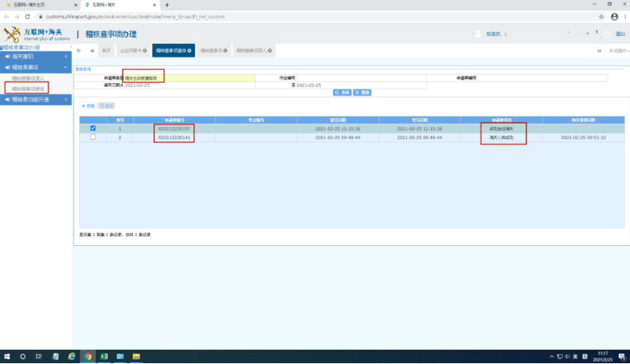Screen dimensions: 630x364
Task: Sort by 海关接收日期 column header
Action: [x=584, y=120]
